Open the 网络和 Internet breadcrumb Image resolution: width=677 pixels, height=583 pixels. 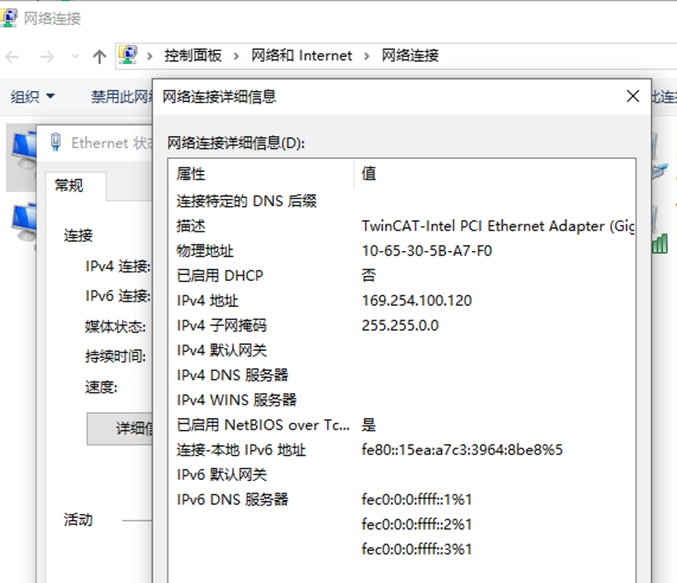[x=301, y=56]
